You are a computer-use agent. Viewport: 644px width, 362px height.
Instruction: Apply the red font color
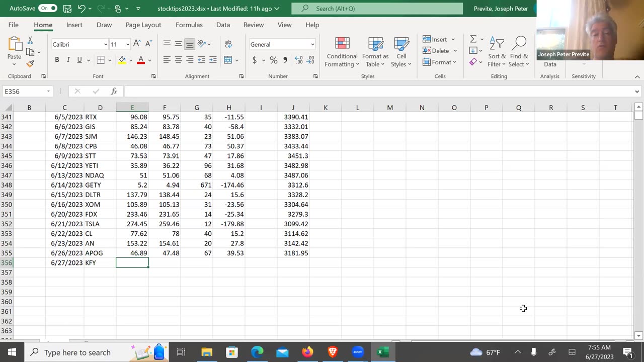pyautogui.click(x=141, y=60)
